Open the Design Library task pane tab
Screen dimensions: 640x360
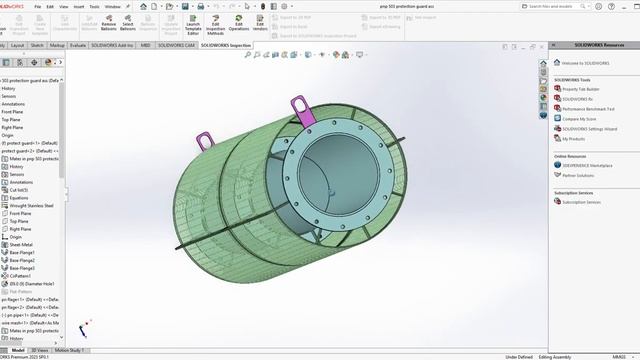click(543, 72)
